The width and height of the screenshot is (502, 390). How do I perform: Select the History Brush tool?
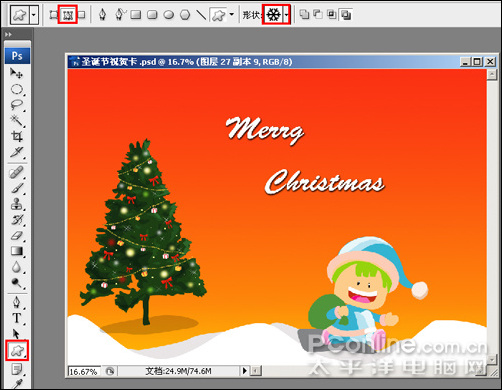click(x=17, y=220)
